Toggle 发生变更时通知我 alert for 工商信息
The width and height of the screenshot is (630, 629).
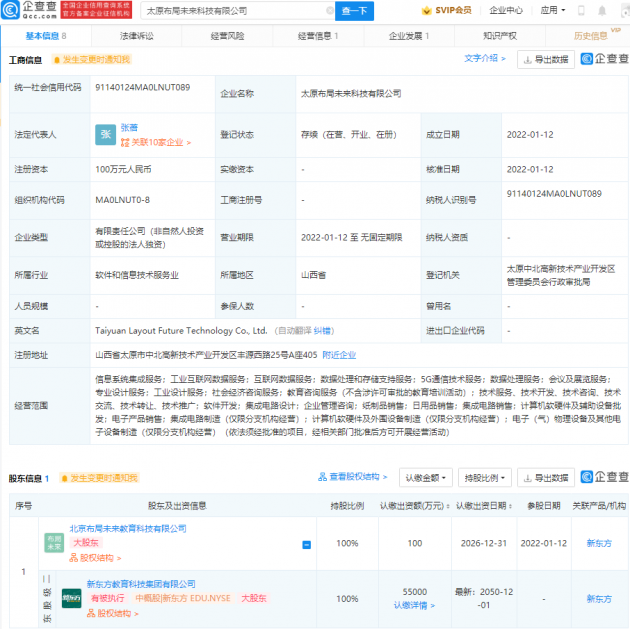pos(92,60)
